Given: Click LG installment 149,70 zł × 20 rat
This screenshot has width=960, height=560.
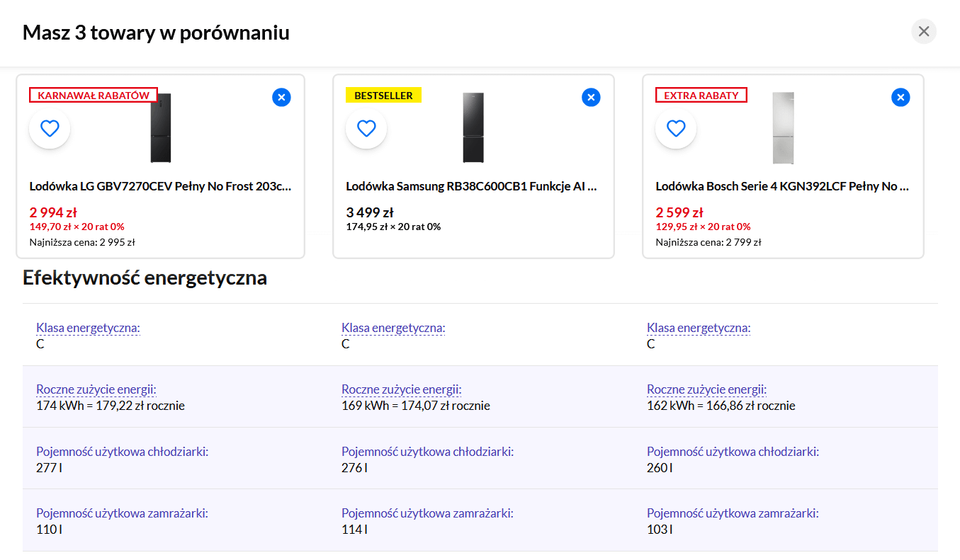Looking at the screenshot, I should coord(77,227).
